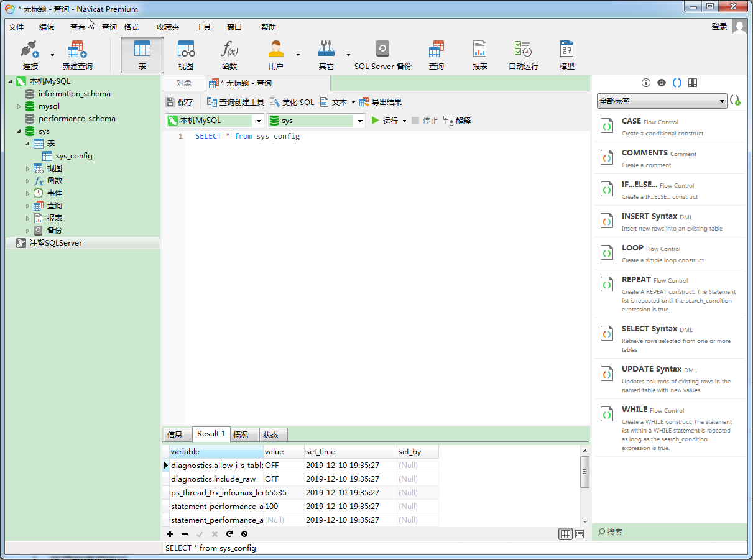Open SQL Server 备份 toolbar icon
This screenshot has height=560, width=753.
[x=382, y=54]
